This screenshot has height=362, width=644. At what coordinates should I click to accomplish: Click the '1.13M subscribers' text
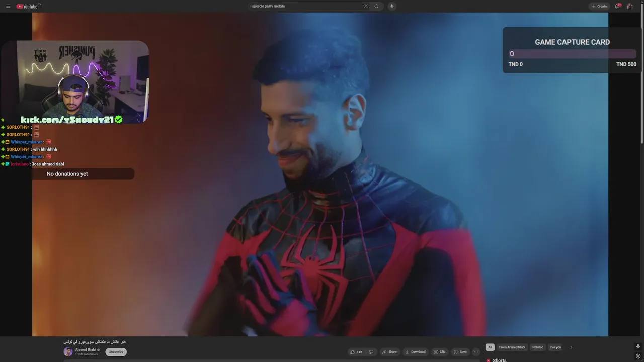[x=87, y=354]
